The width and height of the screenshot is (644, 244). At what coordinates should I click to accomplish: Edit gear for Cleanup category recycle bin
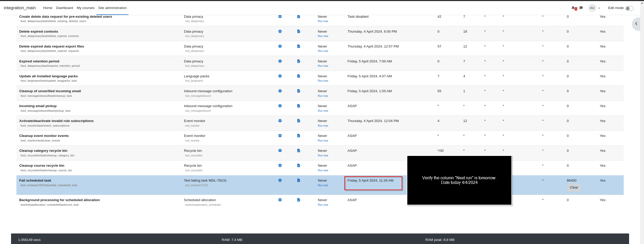[x=280, y=151]
